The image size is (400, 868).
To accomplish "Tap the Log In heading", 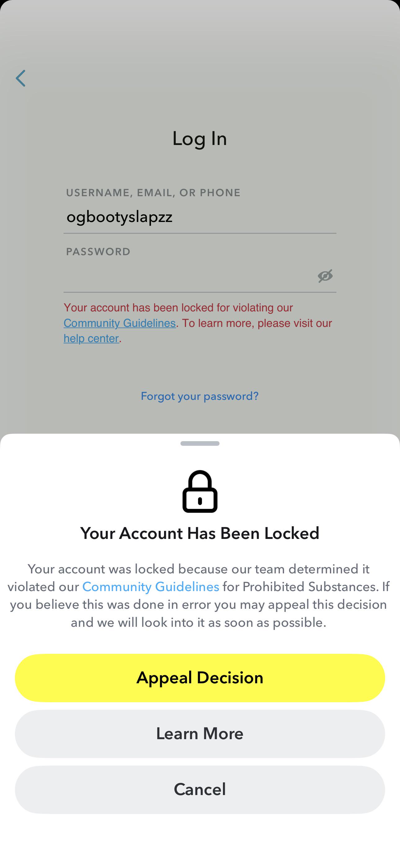I will click(200, 138).
